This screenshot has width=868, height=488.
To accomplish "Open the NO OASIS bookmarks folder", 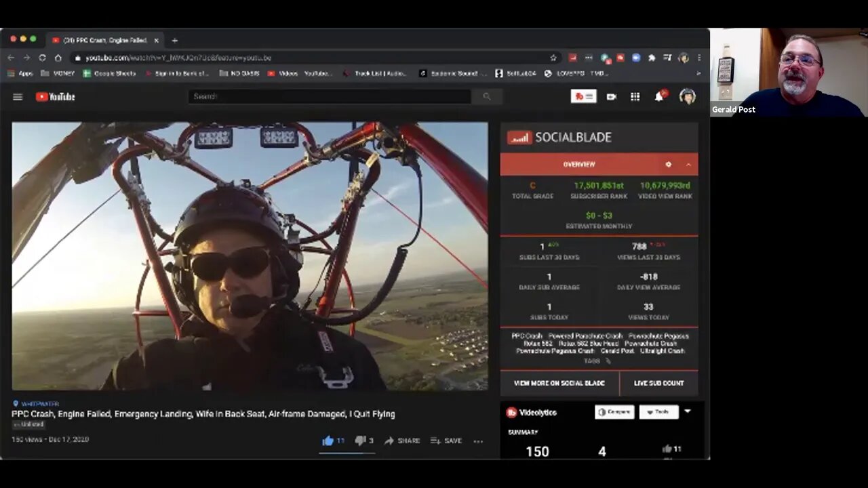I will click(x=239, y=73).
